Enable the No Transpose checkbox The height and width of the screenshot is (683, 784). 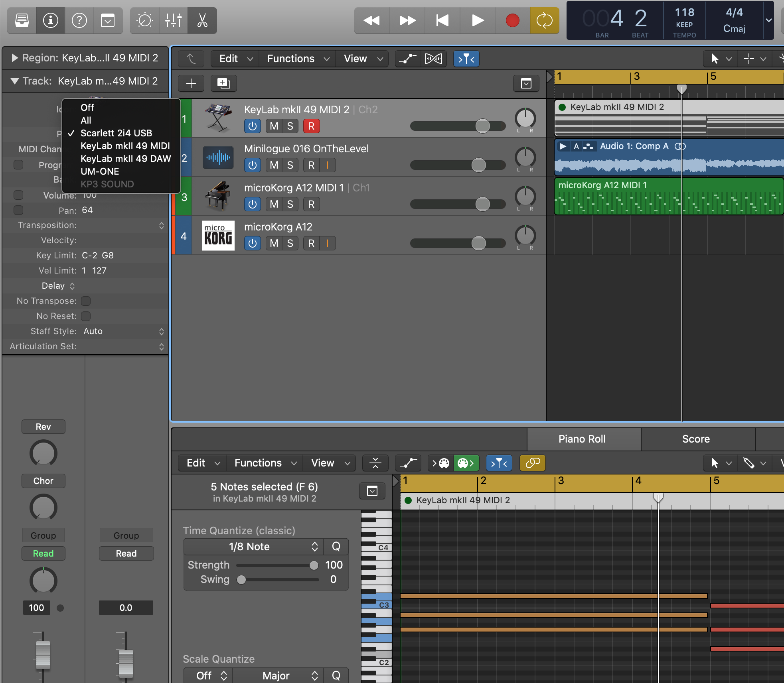click(x=86, y=301)
